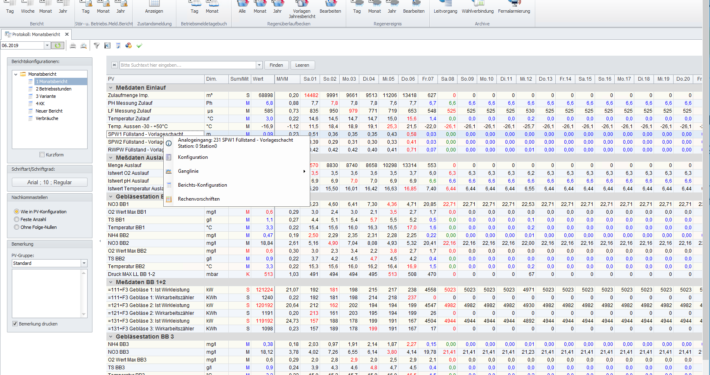The image size is (710, 375).
Task: Open Wählverbindung archive icon
Action: point(477,7)
